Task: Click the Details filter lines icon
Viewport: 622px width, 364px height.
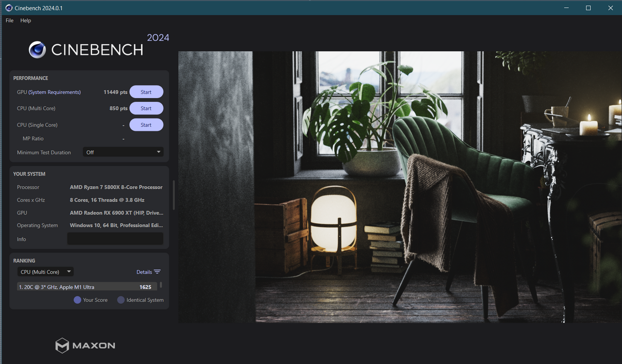Action: 157,272
